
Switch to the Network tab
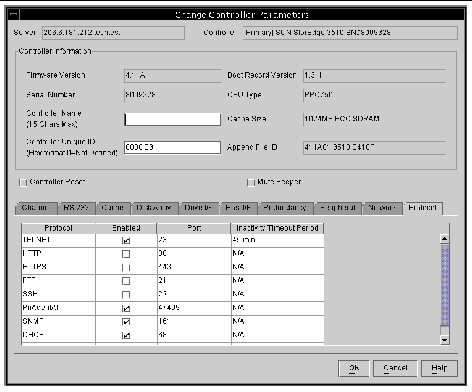(383, 208)
